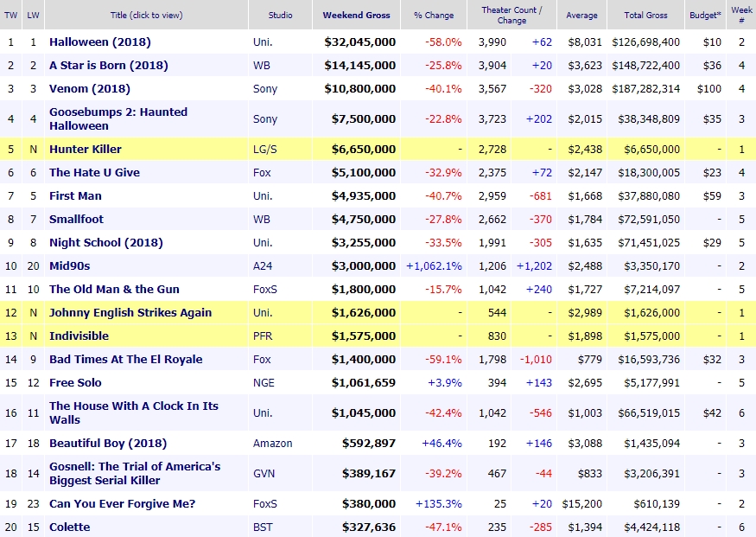Select the -58.0% change for Halloween
This screenshot has width=756, height=537.
(x=443, y=42)
